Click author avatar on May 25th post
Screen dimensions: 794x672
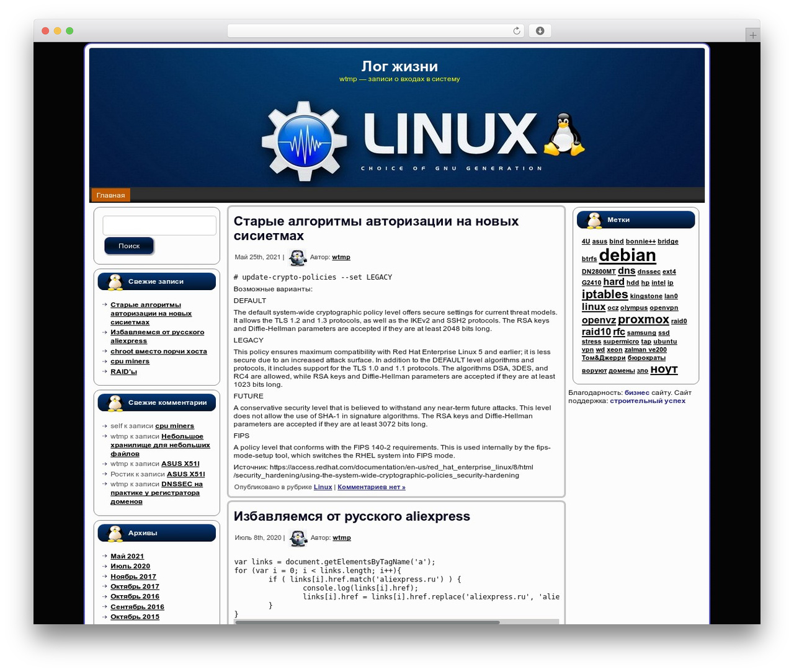[298, 257]
